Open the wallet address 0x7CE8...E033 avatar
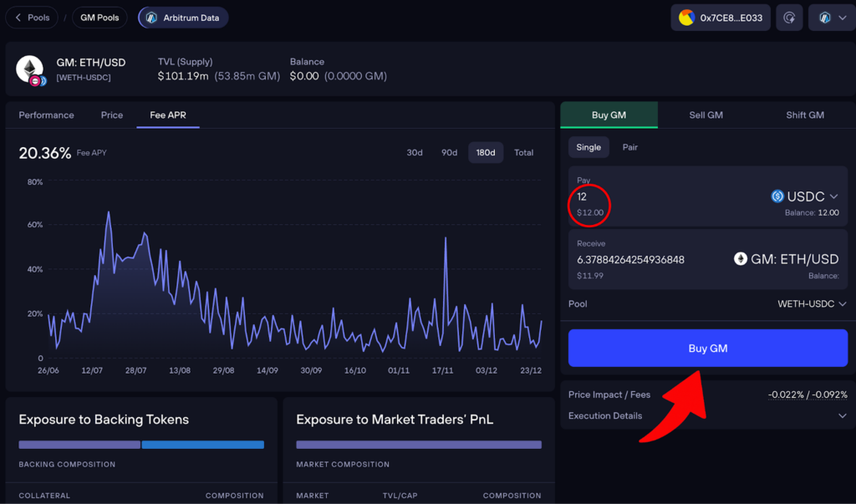This screenshot has height=504, width=856. click(x=686, y=18)
